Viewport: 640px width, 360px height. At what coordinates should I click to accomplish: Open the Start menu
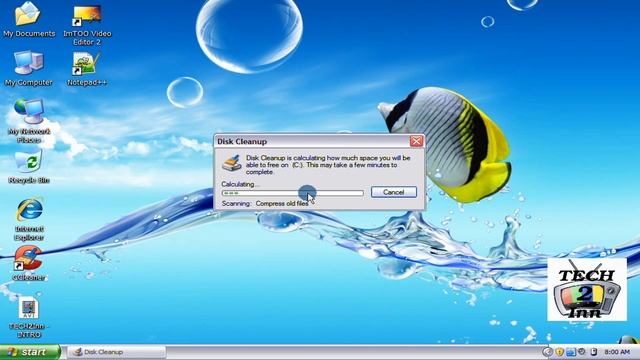(x=30, y=352)
